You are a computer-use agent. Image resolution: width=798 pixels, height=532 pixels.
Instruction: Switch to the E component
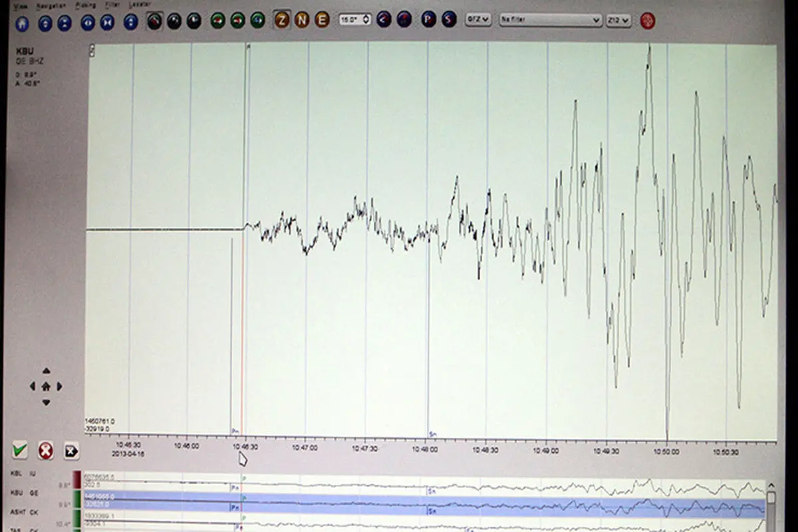click(322, 20)
